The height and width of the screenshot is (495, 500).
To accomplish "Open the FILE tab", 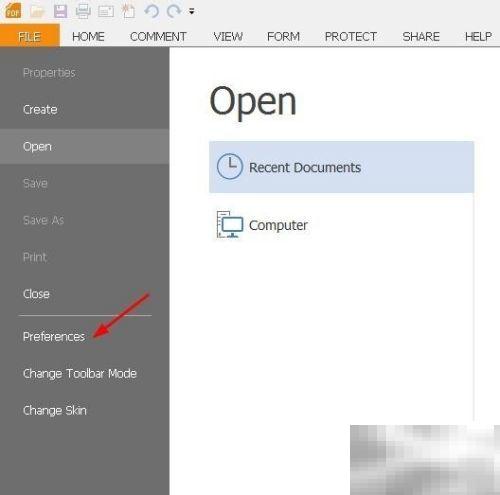I will pos(30,36).
